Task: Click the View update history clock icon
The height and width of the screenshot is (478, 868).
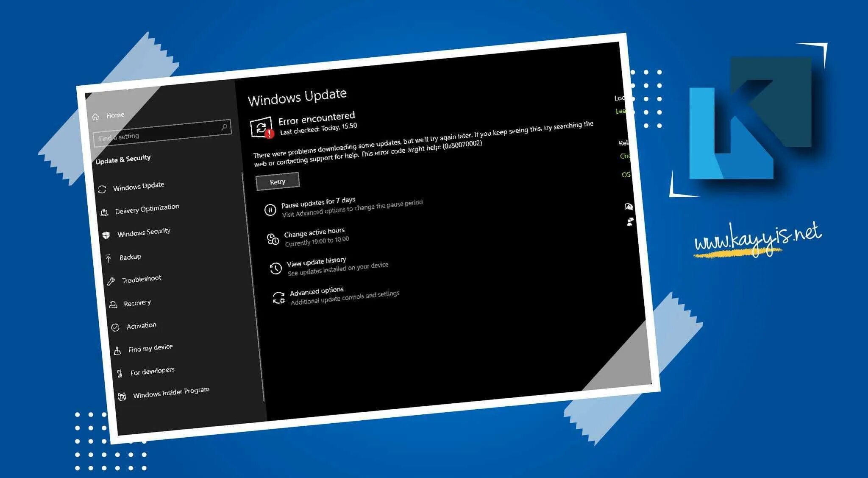Action: point(275,268)
